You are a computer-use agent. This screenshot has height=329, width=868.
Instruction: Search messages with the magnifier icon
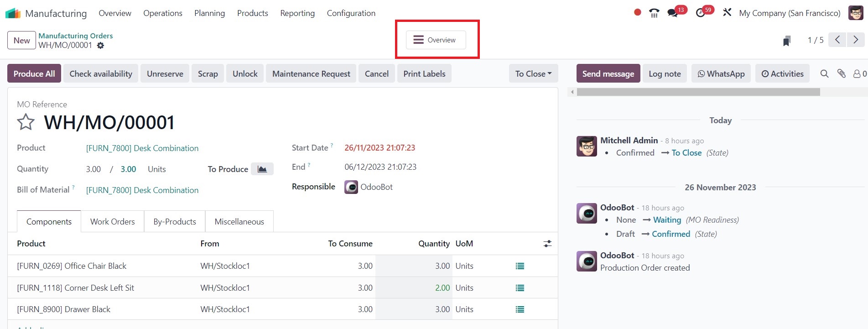click(x=824, y=73)
